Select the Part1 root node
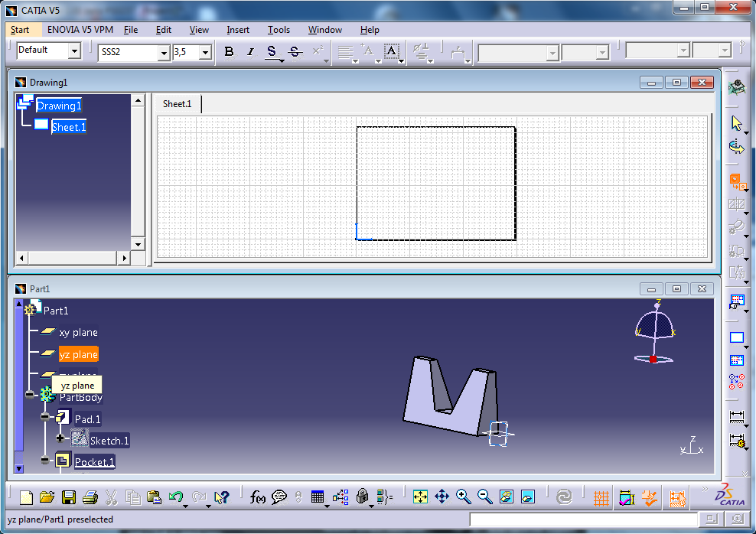Viewport: 756px width, 534px height. coord(56,311)
